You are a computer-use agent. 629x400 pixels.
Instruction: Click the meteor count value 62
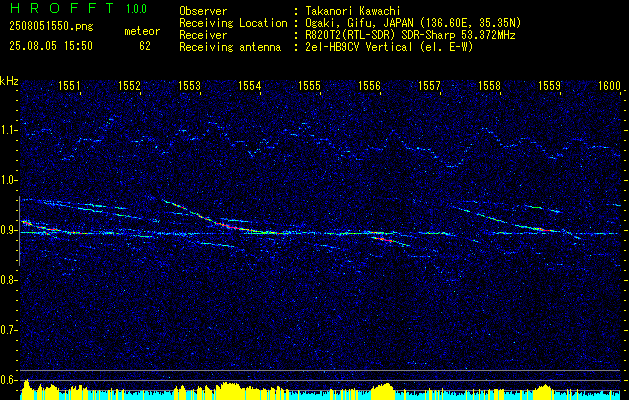click(145, 46)
